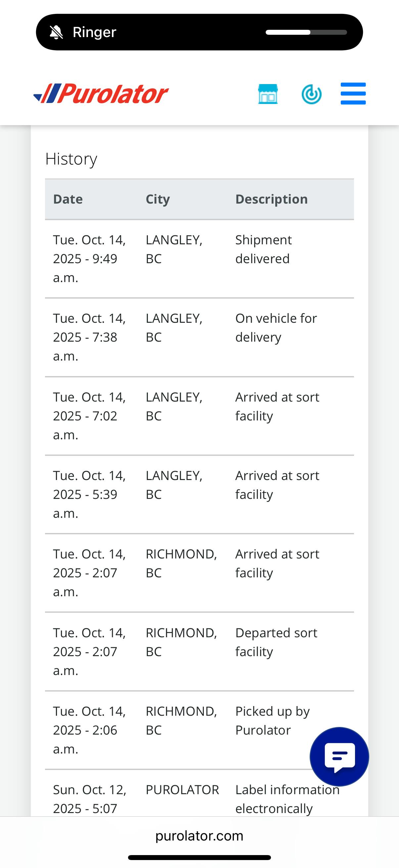Tap the silent bell Ringer icon
The height and width of the screenshot is (868, 399).
tap(56, 32)
